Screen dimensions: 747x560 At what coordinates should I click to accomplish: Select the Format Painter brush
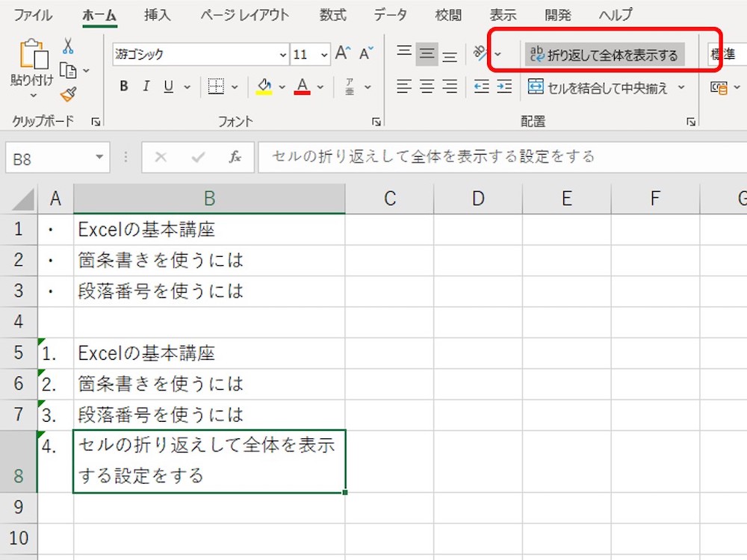point(68,94)
